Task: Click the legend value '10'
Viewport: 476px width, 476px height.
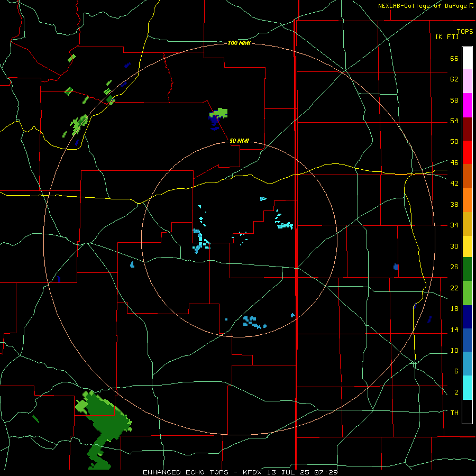Action: click(x=454, y=350)
